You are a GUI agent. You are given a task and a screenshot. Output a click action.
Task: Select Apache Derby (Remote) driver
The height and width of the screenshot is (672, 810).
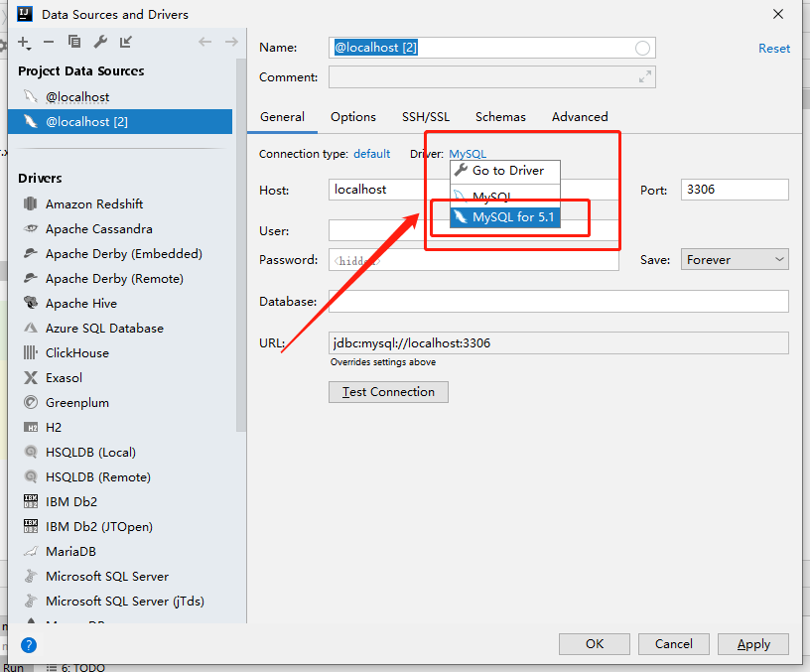114,278
